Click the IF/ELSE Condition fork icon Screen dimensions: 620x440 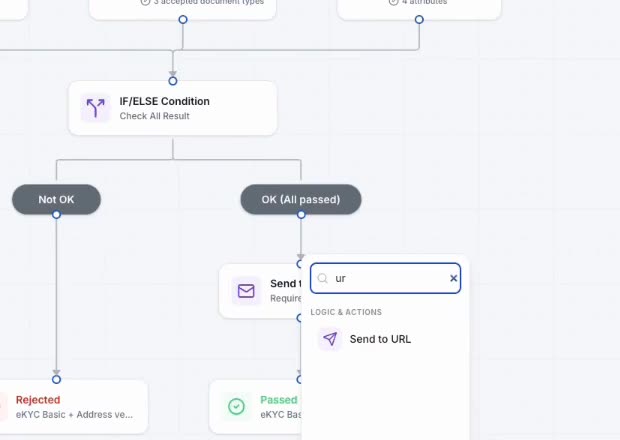[95, 108]
